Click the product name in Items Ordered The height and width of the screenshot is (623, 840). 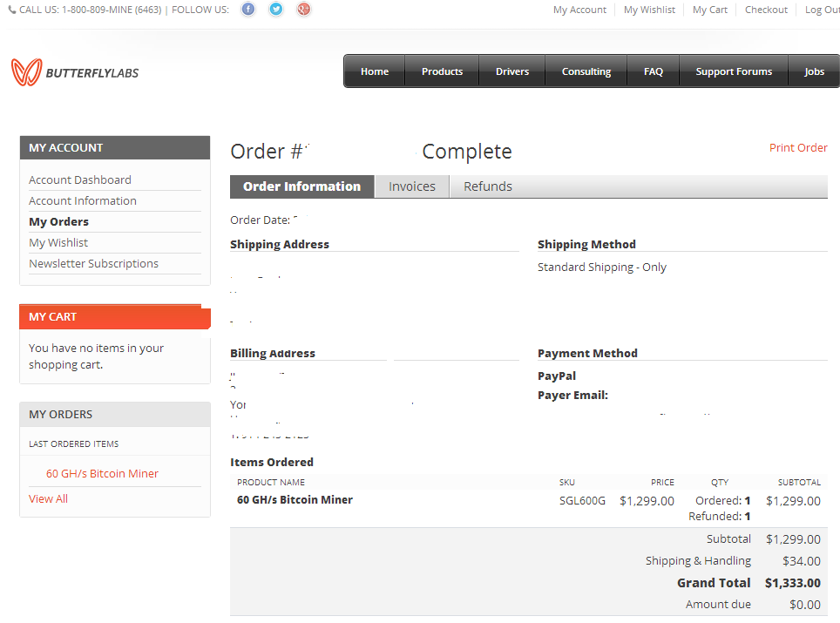click(295, 500)
